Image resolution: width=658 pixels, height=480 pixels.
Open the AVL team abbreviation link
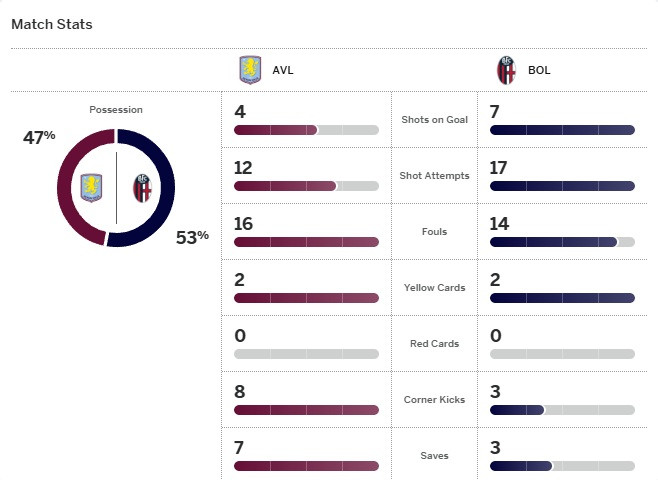[x=283, y=71]
